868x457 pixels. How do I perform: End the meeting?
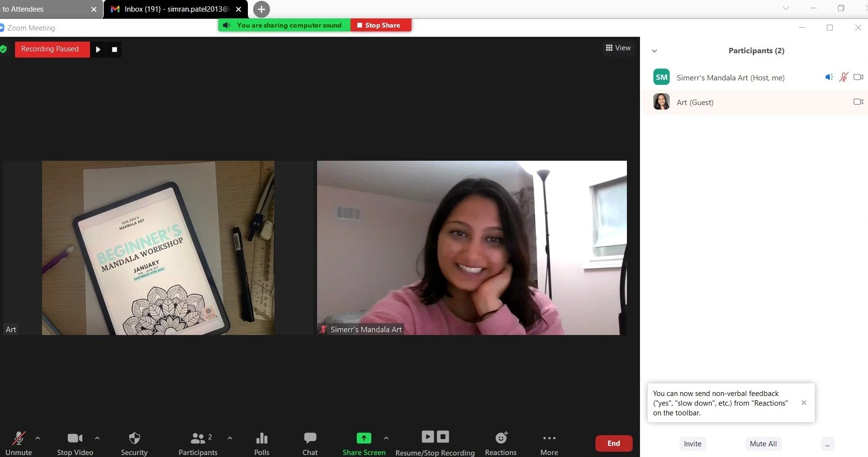(x=614, y=443)
